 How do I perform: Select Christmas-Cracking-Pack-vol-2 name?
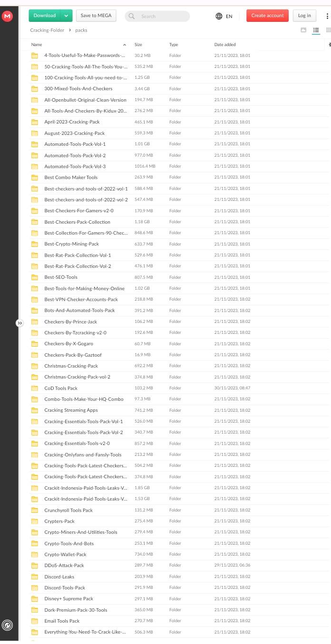pyautogui.click(x=77, y=377)
